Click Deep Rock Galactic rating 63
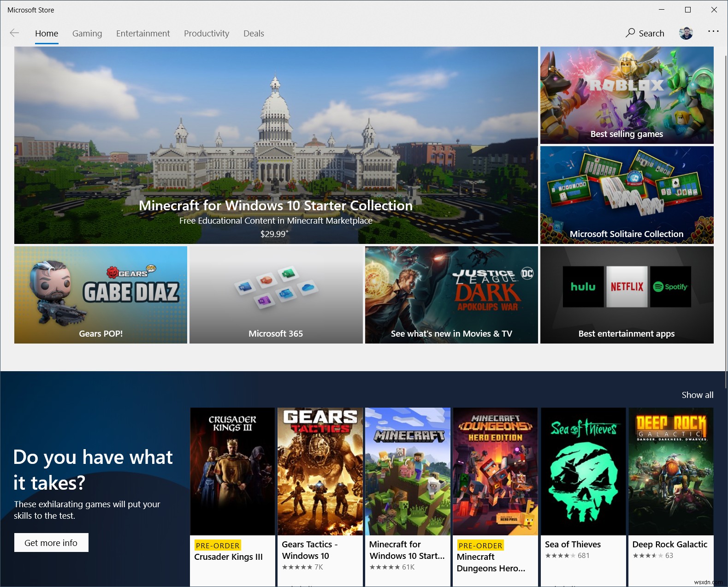Image resolution: width=728 pixels, height=587 pixels. [653, 556]
